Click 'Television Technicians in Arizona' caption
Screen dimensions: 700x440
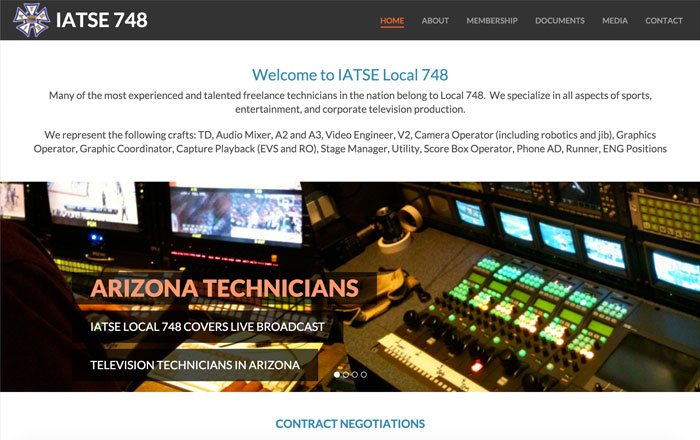(x=195, y=365)
